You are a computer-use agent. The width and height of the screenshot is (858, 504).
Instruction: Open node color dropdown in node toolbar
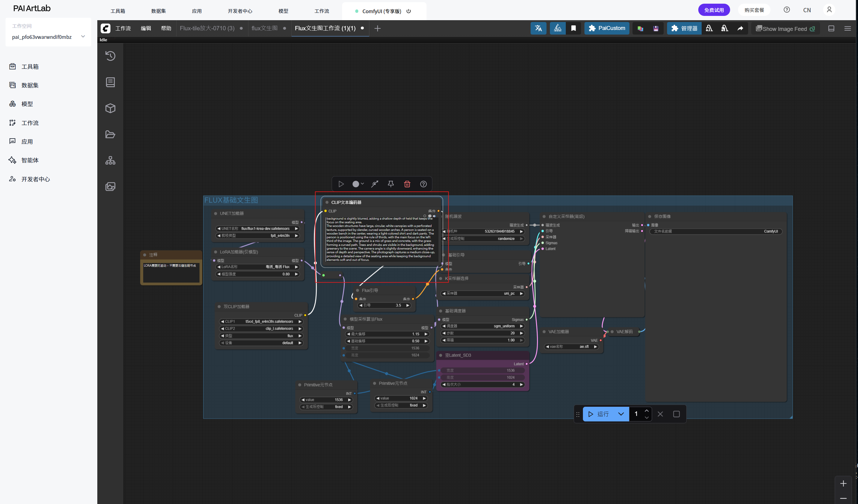[358, 184]
